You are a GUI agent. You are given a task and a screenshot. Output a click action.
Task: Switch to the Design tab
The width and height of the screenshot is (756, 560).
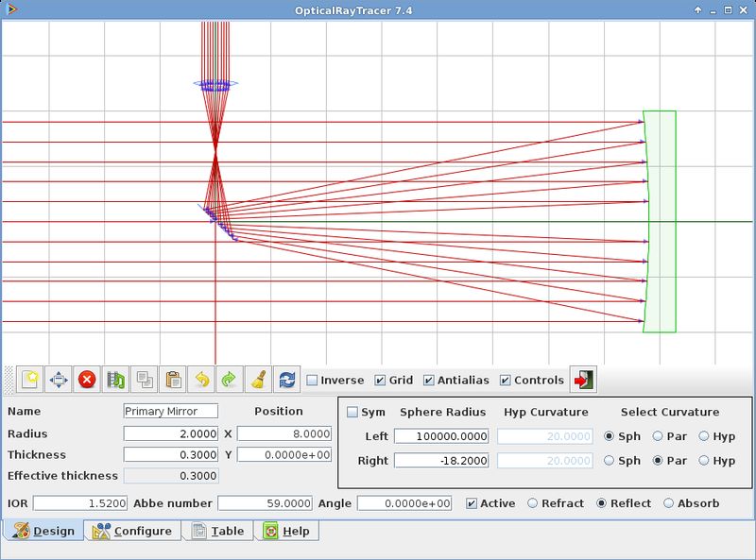[43, 531]
